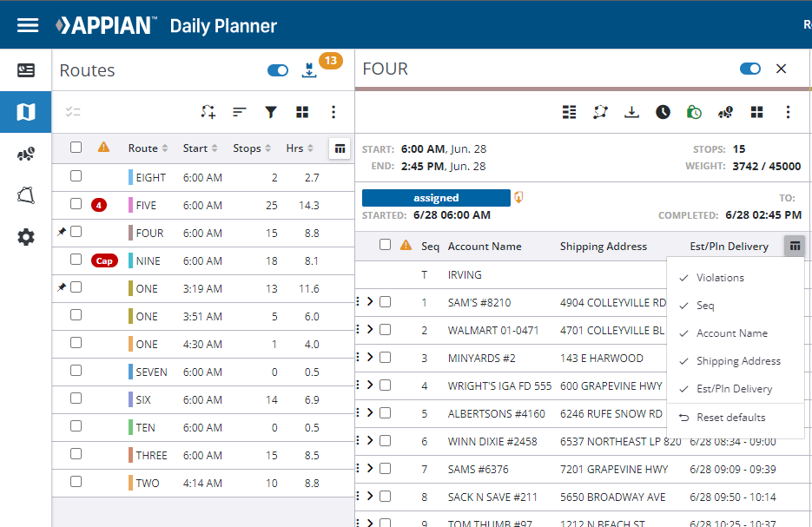
Task: Select the route TWO row name
Action: [x=148, y=483]
